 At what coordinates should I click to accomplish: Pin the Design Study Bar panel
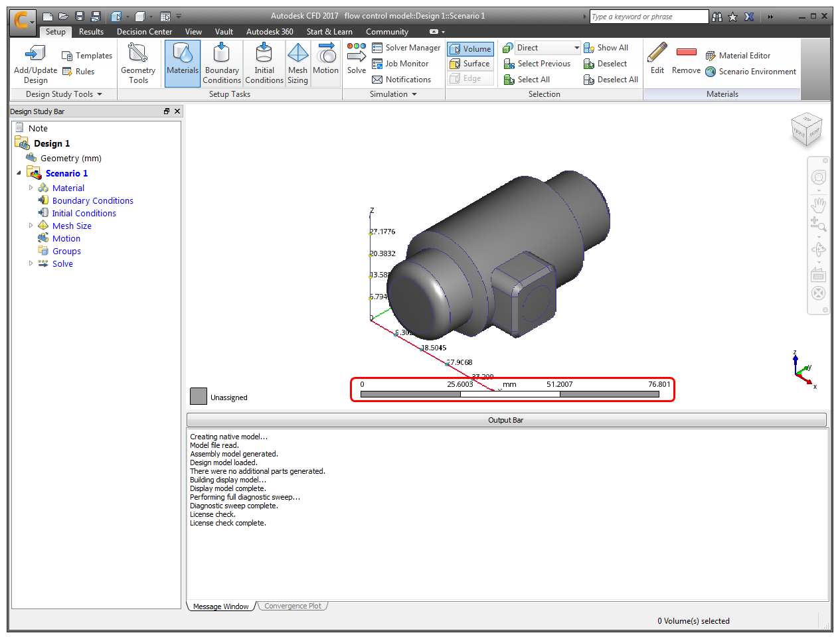tap(166, 111)
